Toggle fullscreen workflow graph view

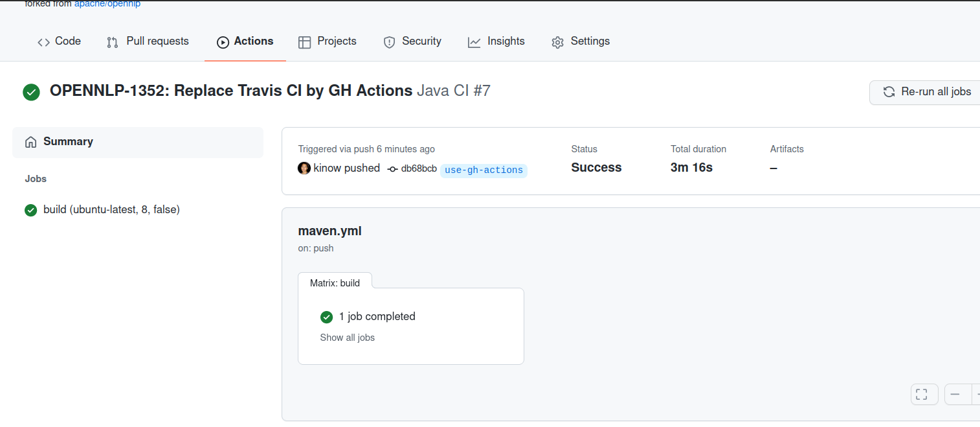click(x=924, y=394)
